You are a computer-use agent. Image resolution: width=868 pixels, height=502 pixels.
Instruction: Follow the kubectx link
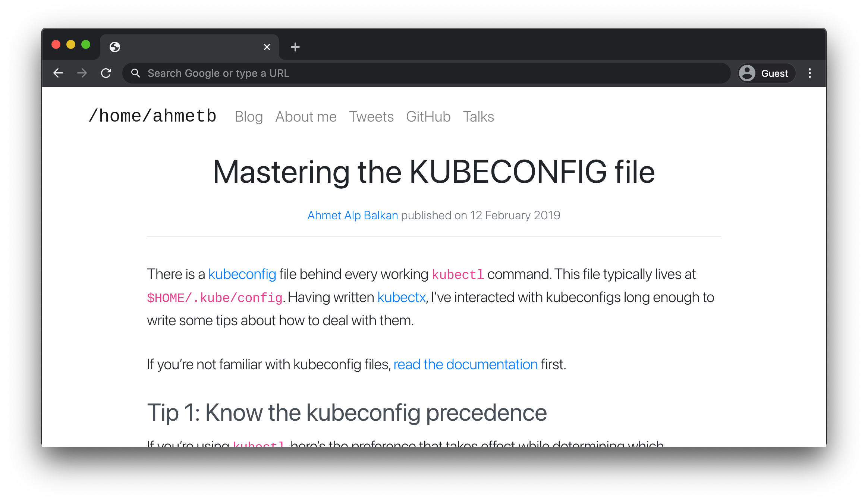(401, 298)
